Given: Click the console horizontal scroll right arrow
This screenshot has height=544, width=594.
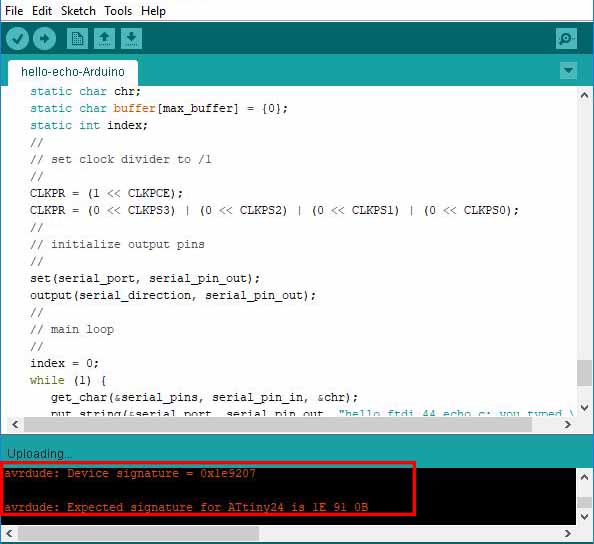Looking at the screenshot, I should 567,533.
